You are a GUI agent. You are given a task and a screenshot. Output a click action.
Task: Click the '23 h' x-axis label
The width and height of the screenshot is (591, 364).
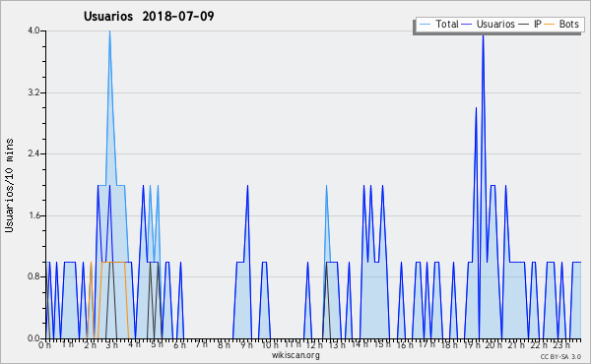[x=561, y=344]
